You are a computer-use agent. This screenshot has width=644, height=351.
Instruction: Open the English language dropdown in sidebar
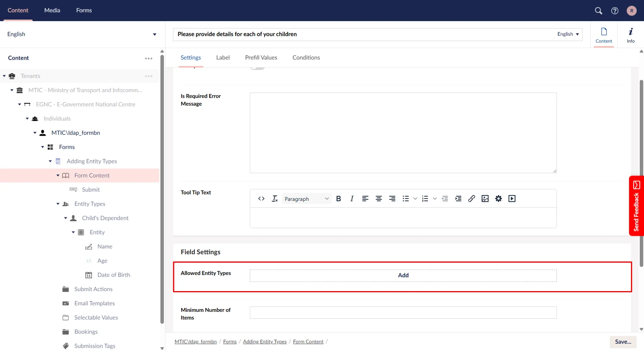click(81, 34)
